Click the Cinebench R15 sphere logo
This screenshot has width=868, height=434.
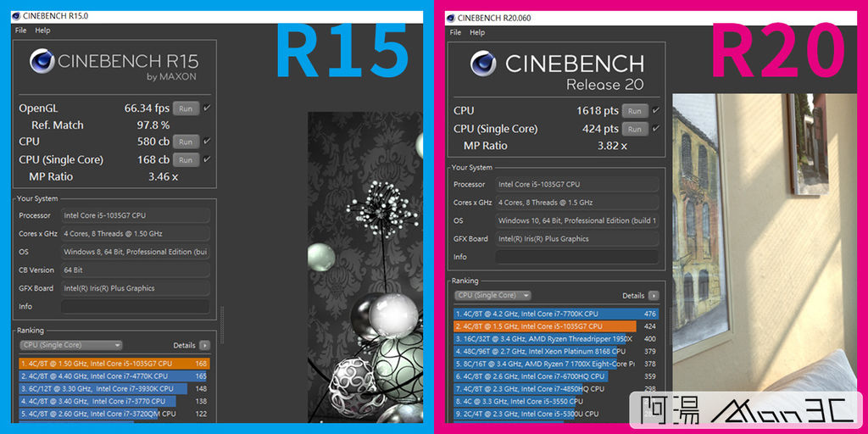click(x=42, y=61)
